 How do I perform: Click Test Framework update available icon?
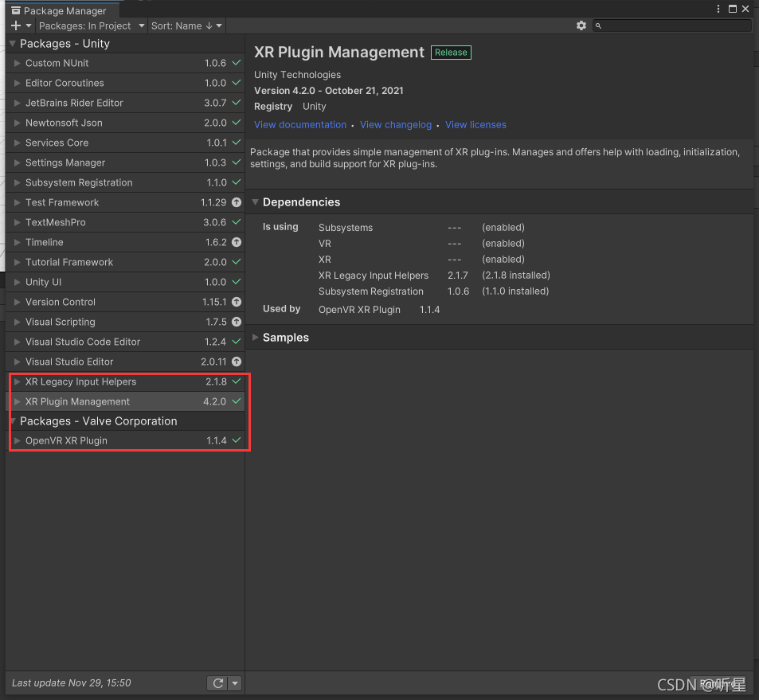click(x=237, y=202)
